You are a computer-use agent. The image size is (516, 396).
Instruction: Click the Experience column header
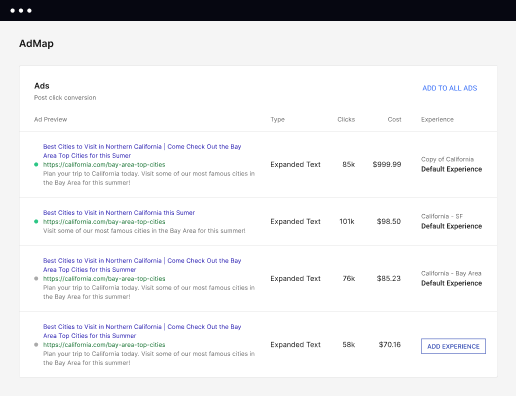tap(437, 119)
